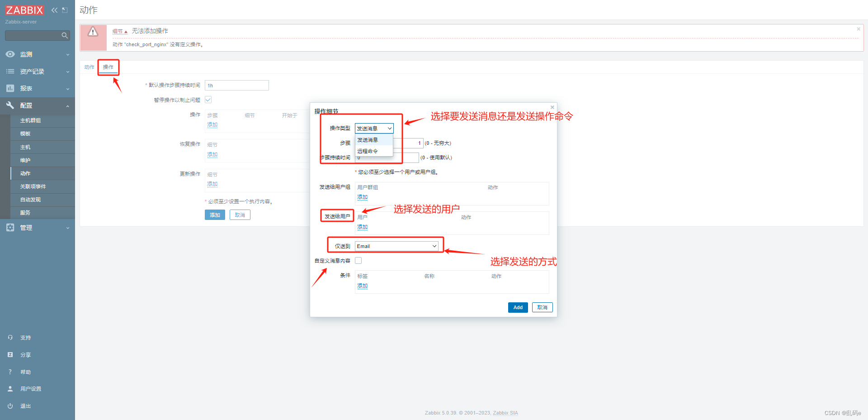Viewport: 868px width, 420px height.
Task: Click the configuration wrench icon
Action: tap(10, 105)
